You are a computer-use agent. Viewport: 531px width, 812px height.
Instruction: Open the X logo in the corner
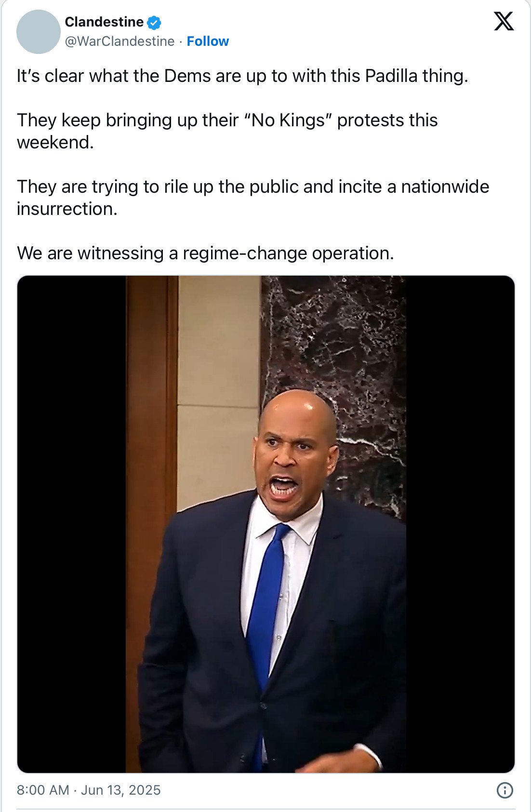click(x=504, y=21)
